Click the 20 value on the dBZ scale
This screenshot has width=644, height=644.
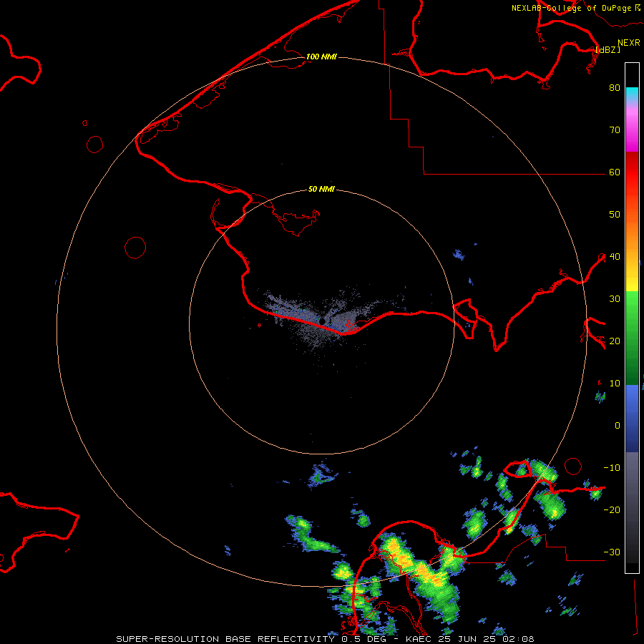(615, 341)
